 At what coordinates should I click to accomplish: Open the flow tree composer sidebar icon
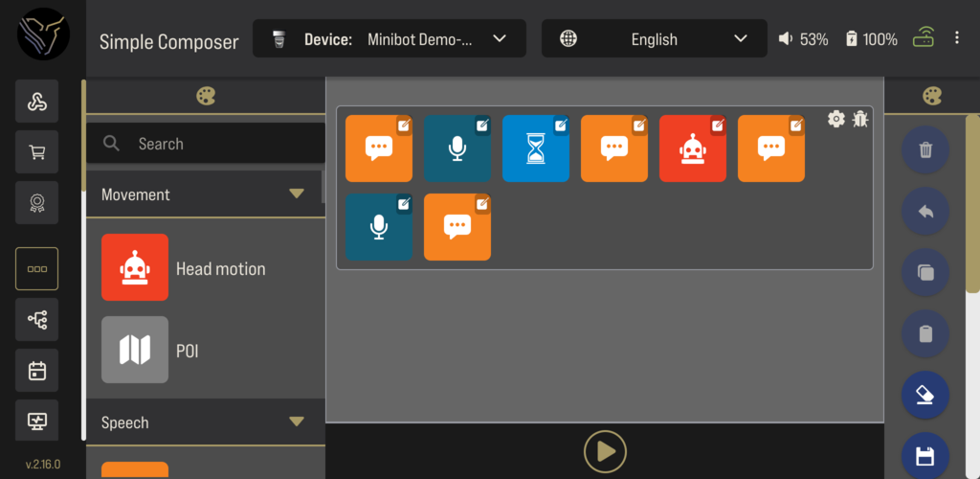click(x=37, y=320)
